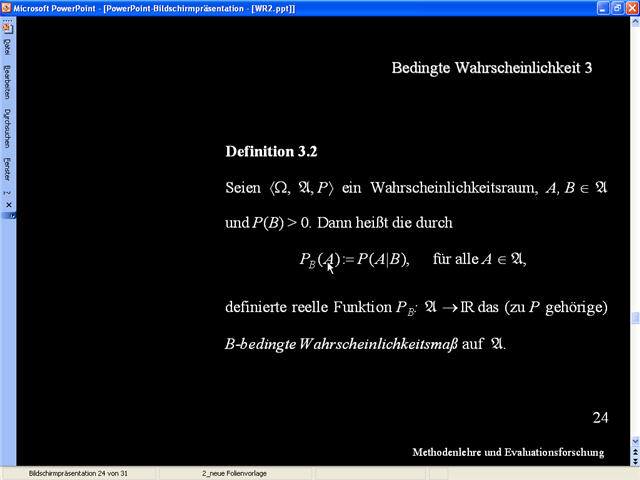This screenshot has width=640, height=480.
Task: Click the slide number 24
Action: 600,416
